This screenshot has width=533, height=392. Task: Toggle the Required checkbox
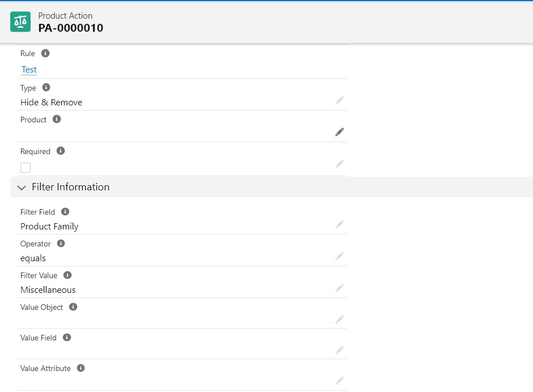(26, 168)
